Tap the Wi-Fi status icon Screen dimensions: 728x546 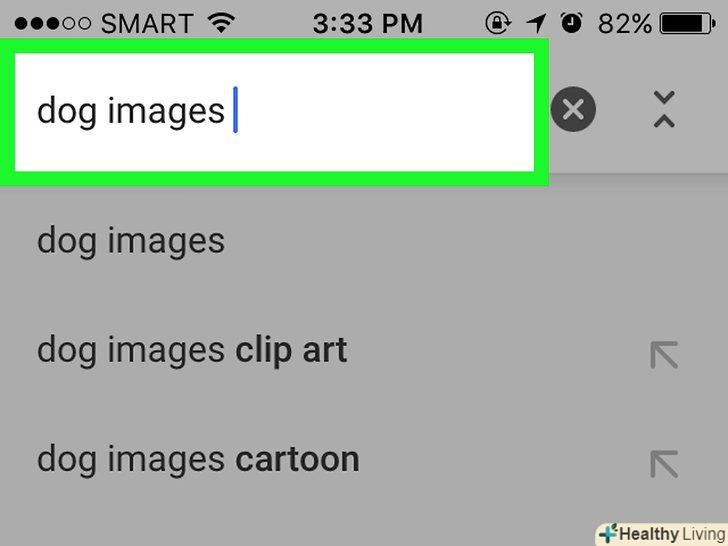click(x=223, y=23)
